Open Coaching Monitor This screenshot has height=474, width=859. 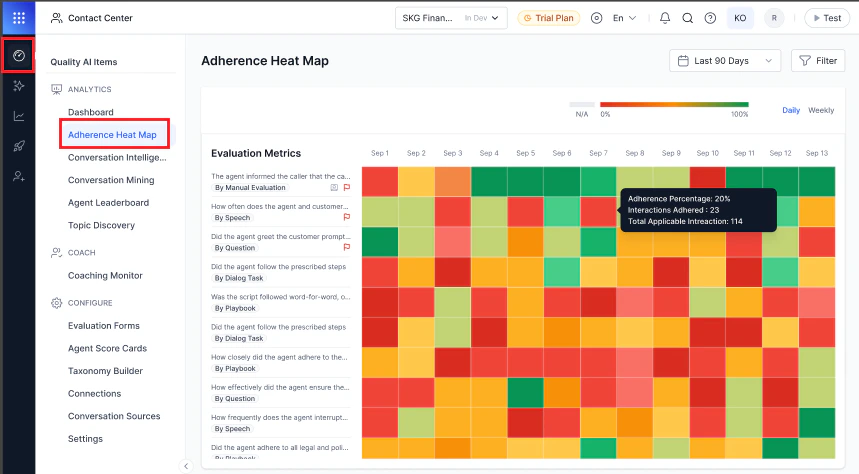[105, 276]
